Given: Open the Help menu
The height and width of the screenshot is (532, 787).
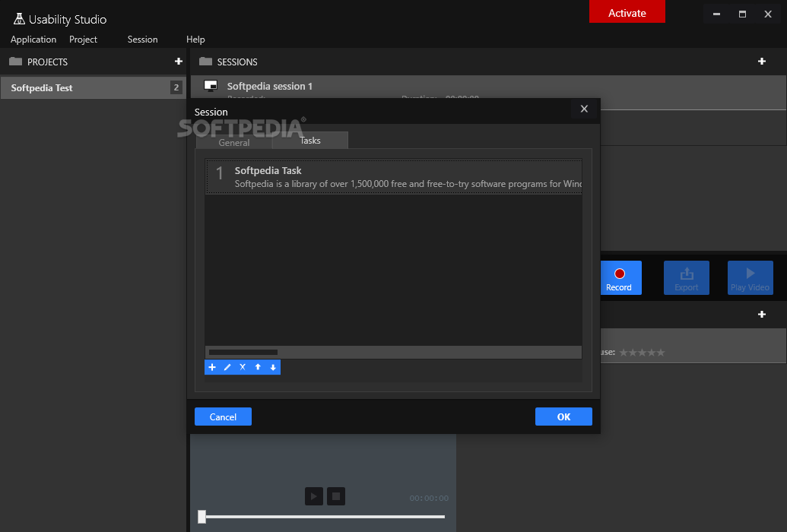Looking at the screenshot, I should point(195,40).
